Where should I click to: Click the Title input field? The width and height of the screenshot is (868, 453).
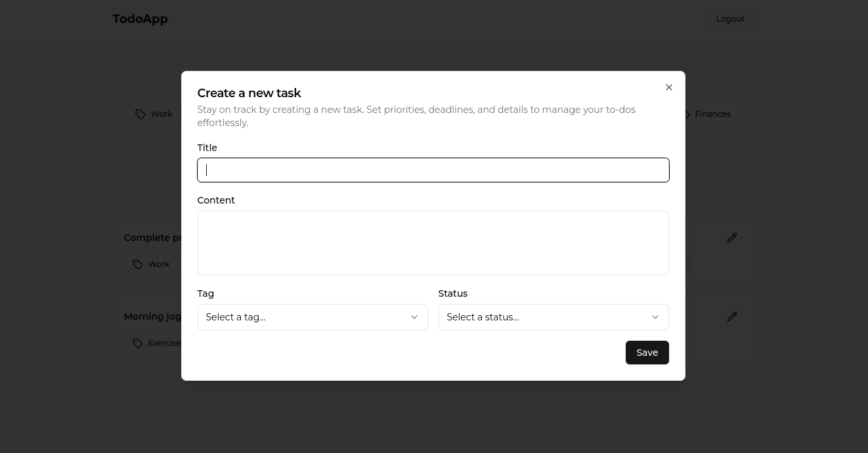click(x=433, y=170)
